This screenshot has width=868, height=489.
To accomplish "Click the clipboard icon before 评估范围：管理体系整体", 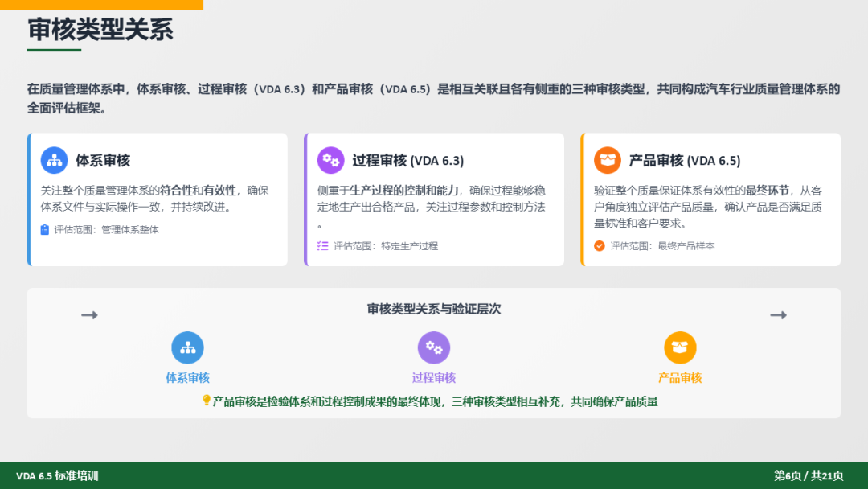I will pos(45,230).
